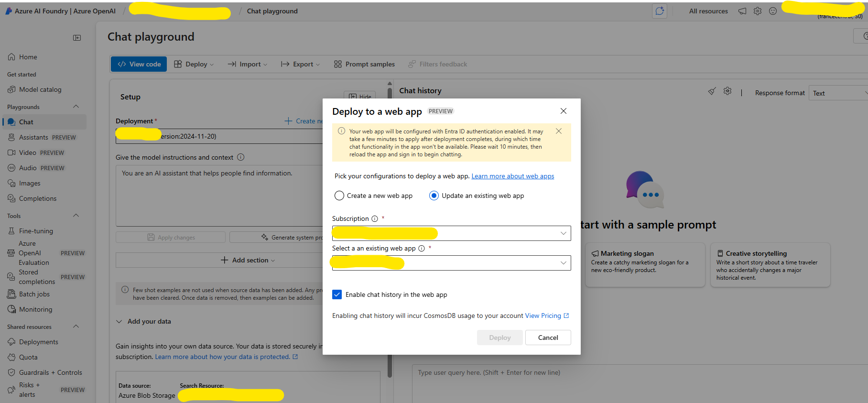
Task: Show existing web app info tooltip
Action: pos(422,249)
